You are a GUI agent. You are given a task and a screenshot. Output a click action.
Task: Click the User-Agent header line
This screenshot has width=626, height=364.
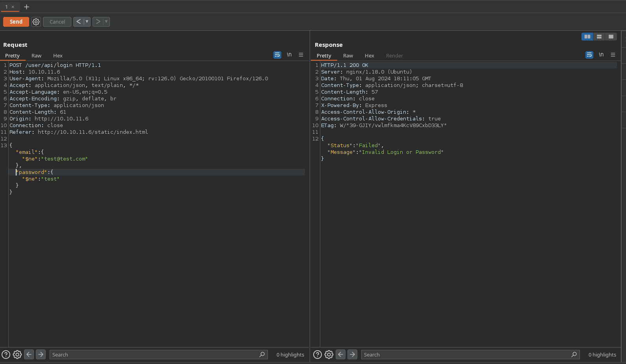coord(139,79)
